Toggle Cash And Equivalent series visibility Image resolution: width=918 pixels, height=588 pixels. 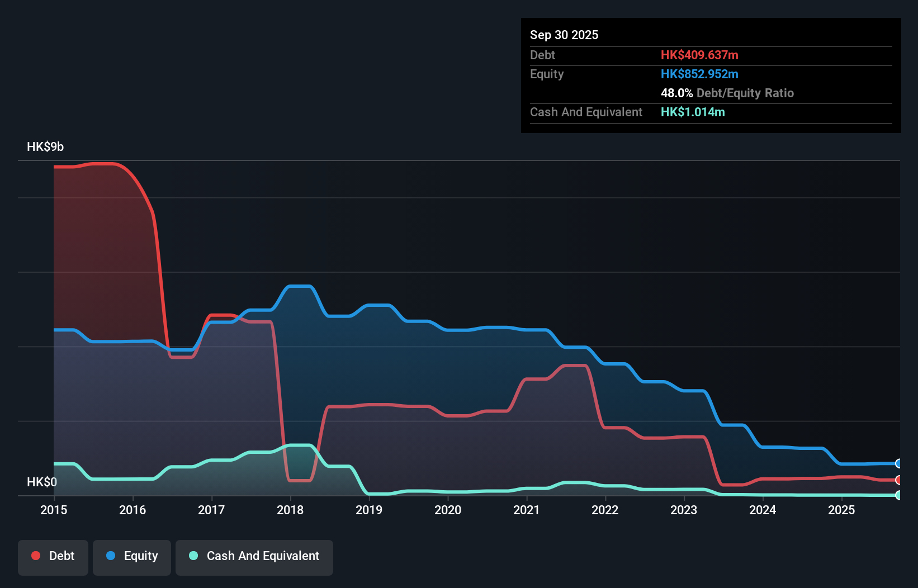pos(254,556)
